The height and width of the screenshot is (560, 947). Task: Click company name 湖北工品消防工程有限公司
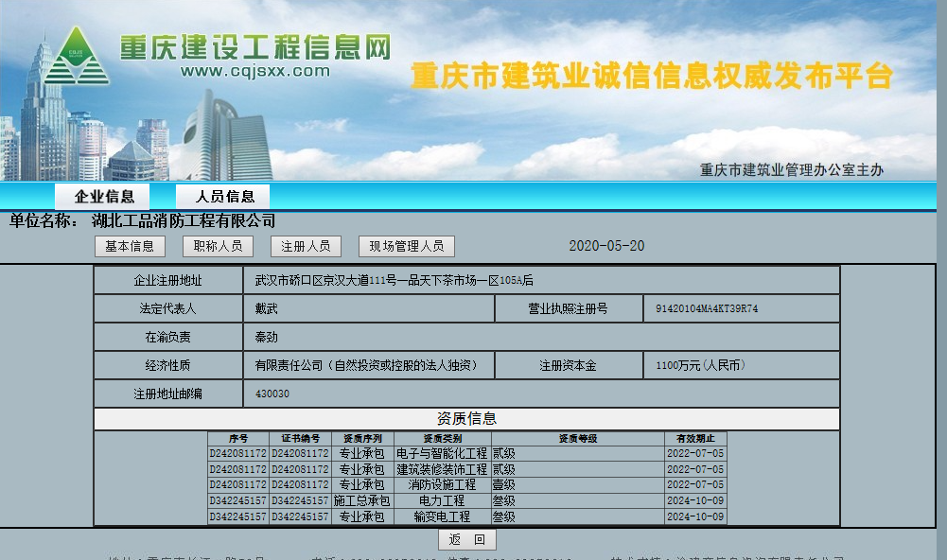point(184,221)
